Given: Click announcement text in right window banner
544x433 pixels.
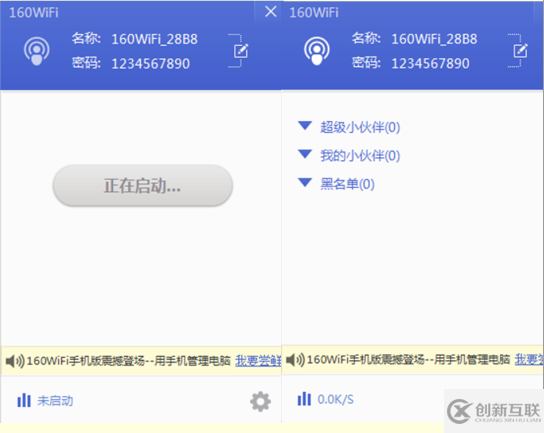Looking at the screenshot, I should point(408,360).
